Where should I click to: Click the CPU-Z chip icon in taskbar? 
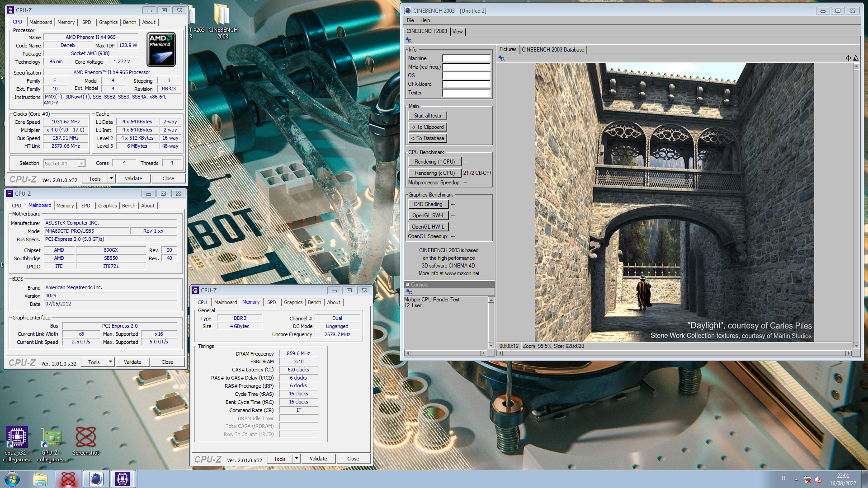click(123, 479)
